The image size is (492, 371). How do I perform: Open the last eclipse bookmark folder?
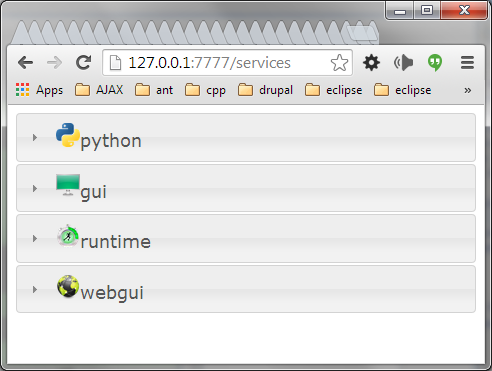403,90
